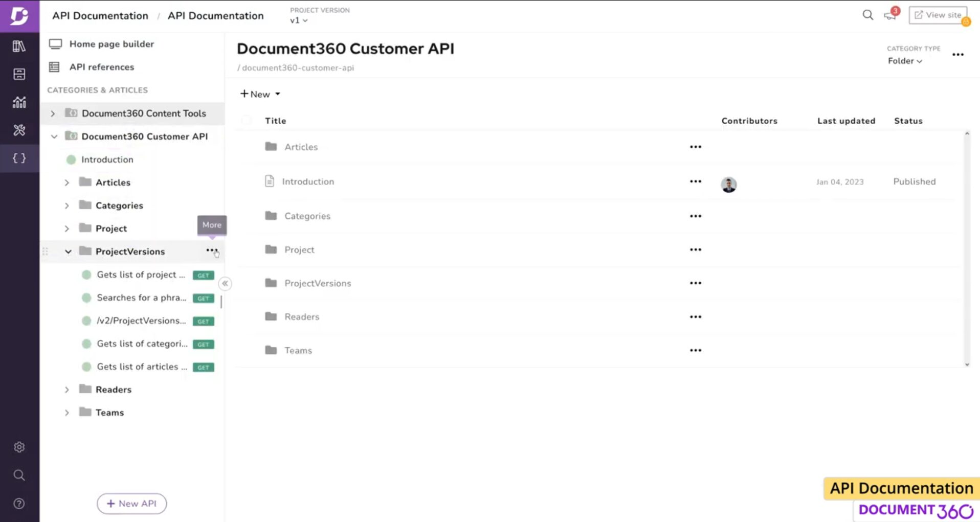
Task: Open Introduction article in the table
Action: coord(308,181)
